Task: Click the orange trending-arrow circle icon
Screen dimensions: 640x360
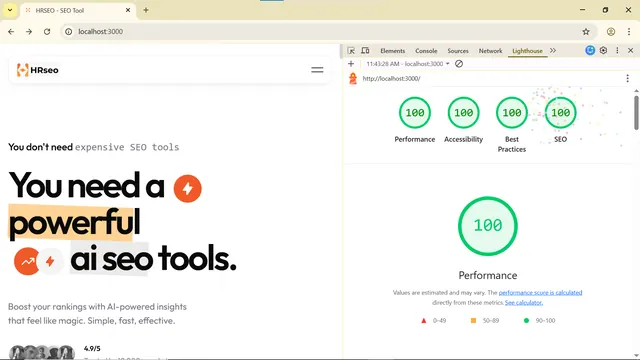Action: point(27,261)
